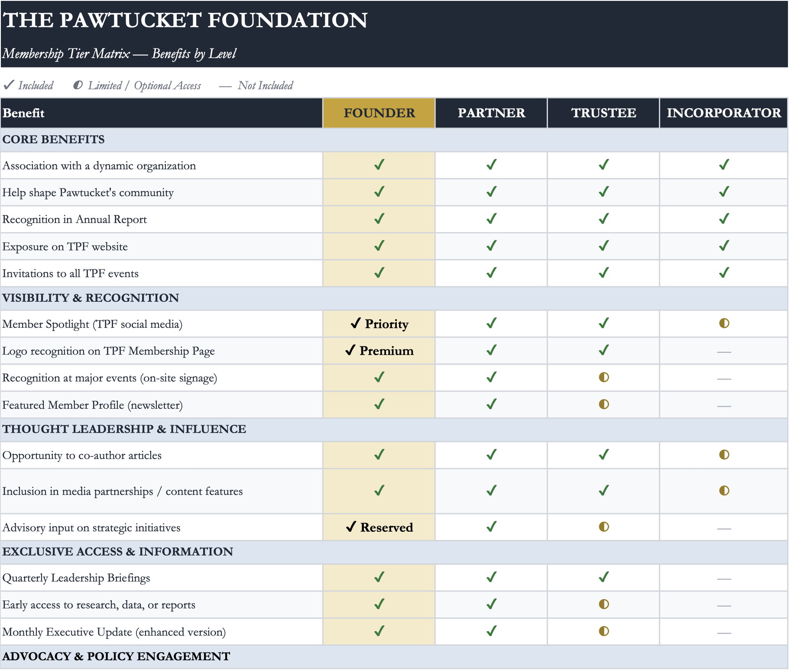The height and width of the screenshot is (672, 791).
Task: Click the Priority cell in Founder column
Action: tap(379, 324)
